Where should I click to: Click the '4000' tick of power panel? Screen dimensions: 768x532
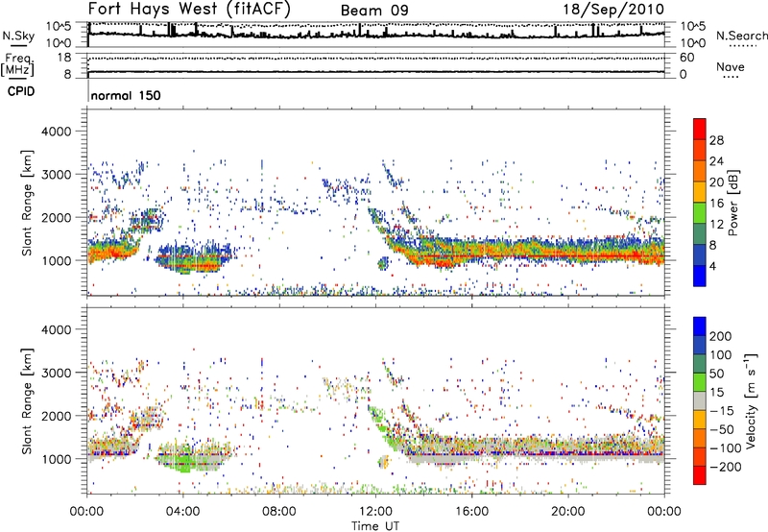[56, 132]
